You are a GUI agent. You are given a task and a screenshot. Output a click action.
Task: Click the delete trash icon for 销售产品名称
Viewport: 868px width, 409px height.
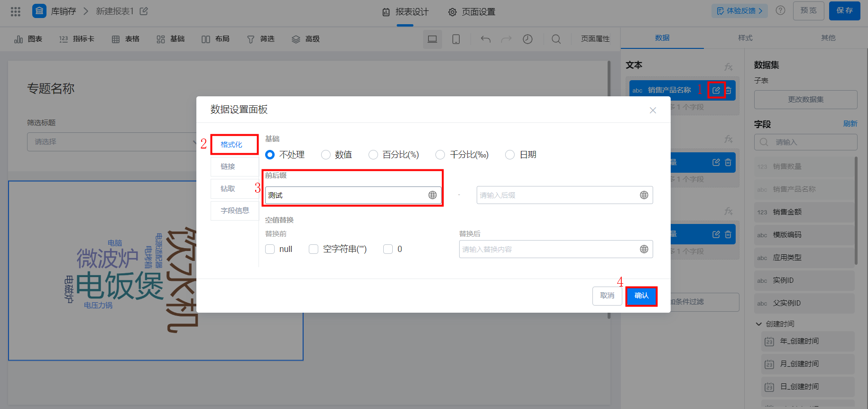[729, 90]
